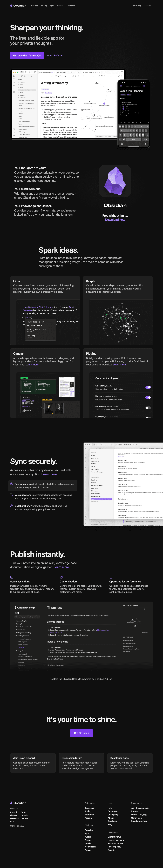Image resolution: width=163 pixels, height=868 pixels.
Task: Click the Get Obsidian for macOS button
Action: 27,56
